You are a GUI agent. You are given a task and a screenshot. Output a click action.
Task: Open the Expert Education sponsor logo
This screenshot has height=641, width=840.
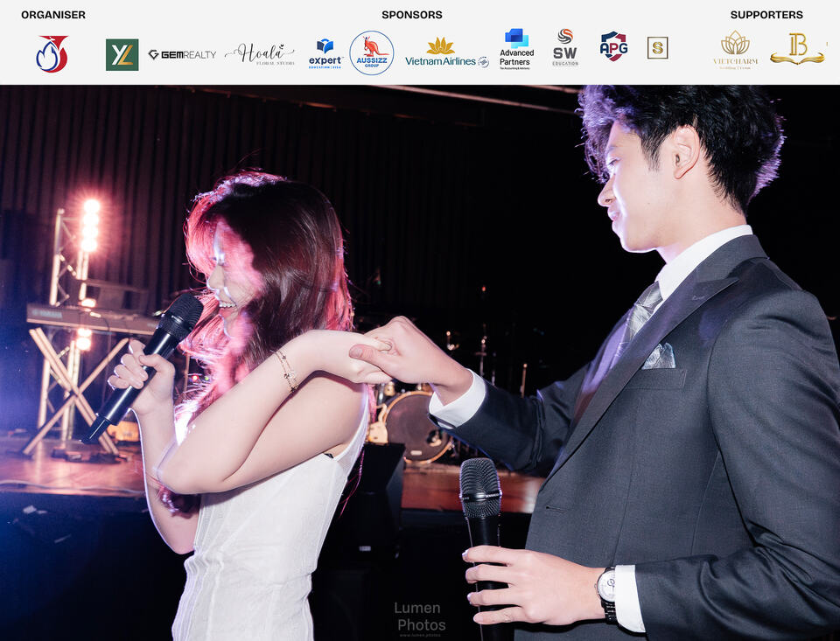tap(325, 54)
